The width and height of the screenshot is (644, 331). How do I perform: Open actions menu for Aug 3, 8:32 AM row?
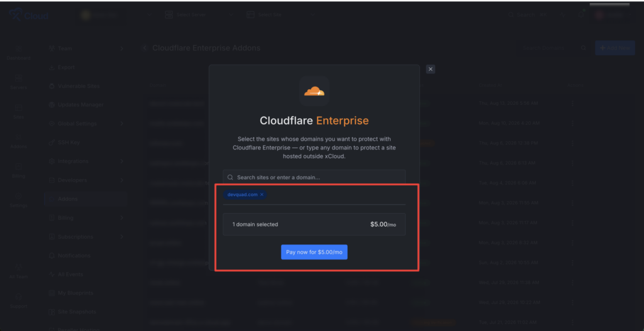572,242
